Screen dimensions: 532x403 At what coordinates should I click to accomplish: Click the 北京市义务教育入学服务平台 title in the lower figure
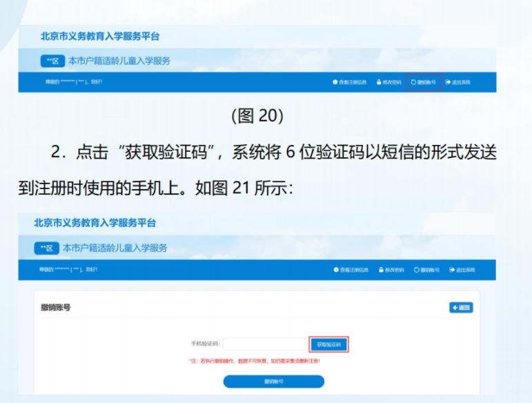click(95, 223)
